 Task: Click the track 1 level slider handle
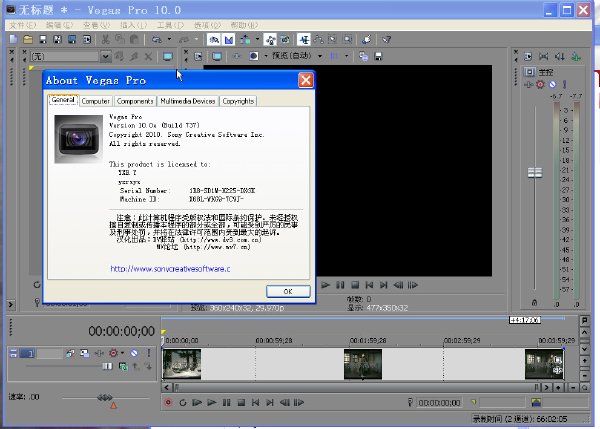click(x=108, y=366)
